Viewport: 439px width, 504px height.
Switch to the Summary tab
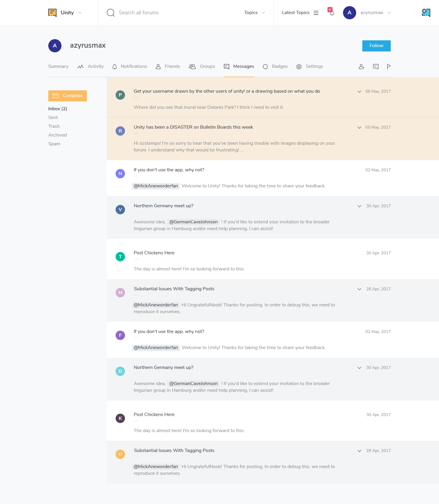pyautogui.click(x=58, y=66)
